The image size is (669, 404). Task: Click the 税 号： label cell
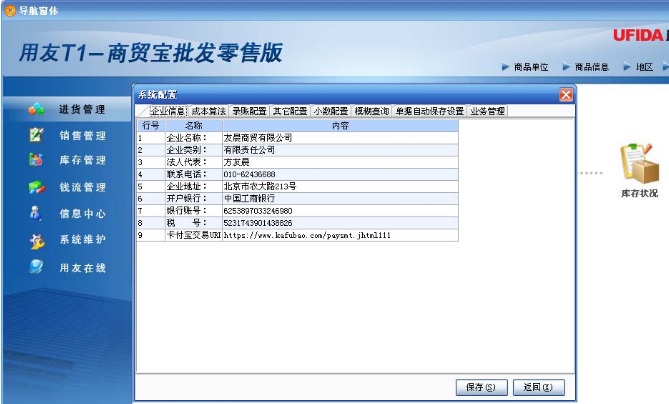point(194,223)
